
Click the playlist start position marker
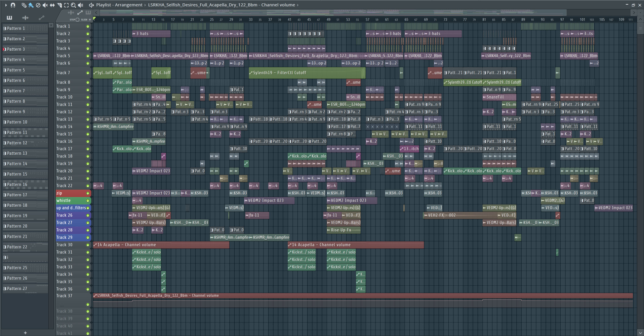point(94,19)
